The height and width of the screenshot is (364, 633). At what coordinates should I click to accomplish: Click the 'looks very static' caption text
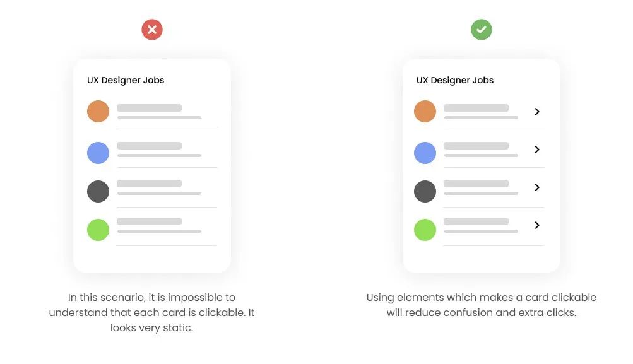pos(152,327)
